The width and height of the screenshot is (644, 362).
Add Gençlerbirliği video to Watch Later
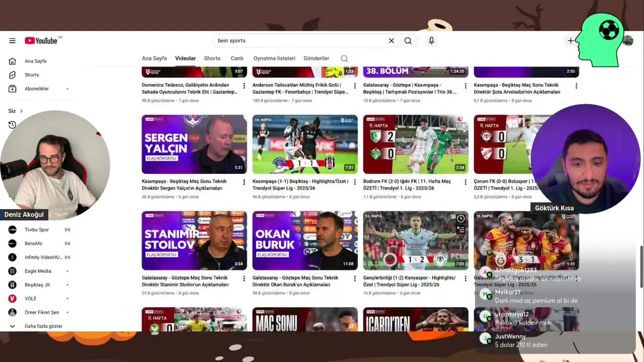(460, 218)
